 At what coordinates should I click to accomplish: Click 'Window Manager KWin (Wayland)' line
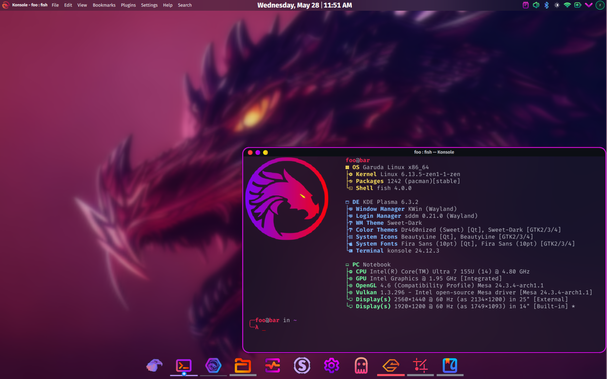(403, 209)
